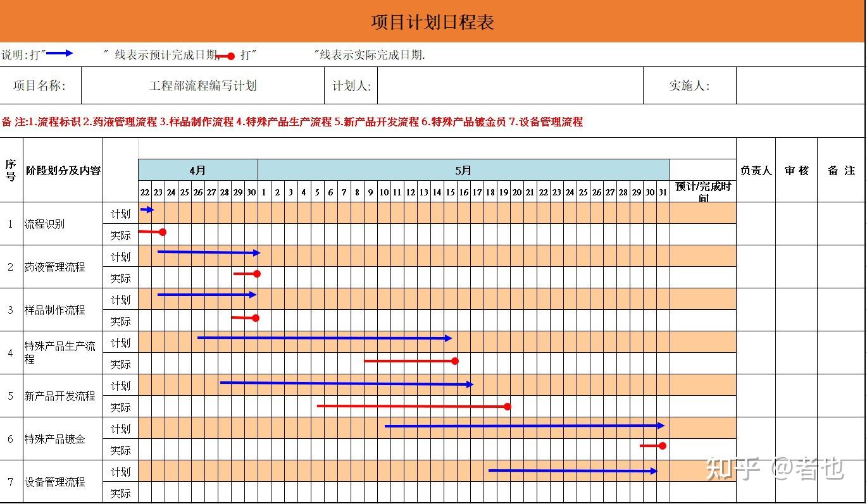Select the 计划 cell in the 药液管理流程 row

click(x=121, y=256)
